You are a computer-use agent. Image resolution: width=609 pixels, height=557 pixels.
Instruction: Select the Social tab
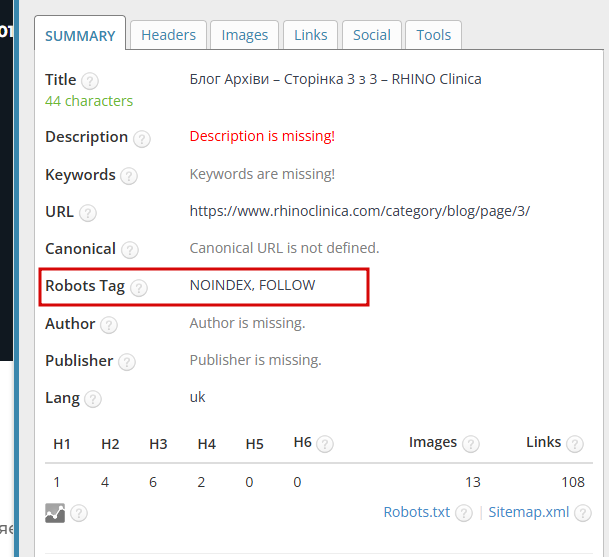click(x=371, y=35)
